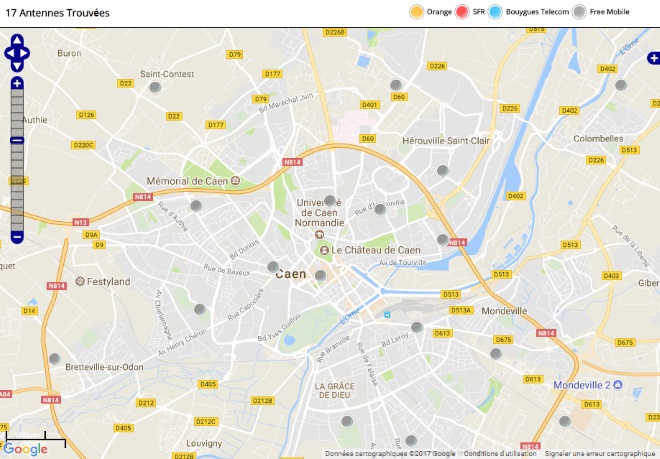Toggle the Orange operator legend marker
Image resolution: width=660 pixels, height=459 pixels.
point(416,12)
